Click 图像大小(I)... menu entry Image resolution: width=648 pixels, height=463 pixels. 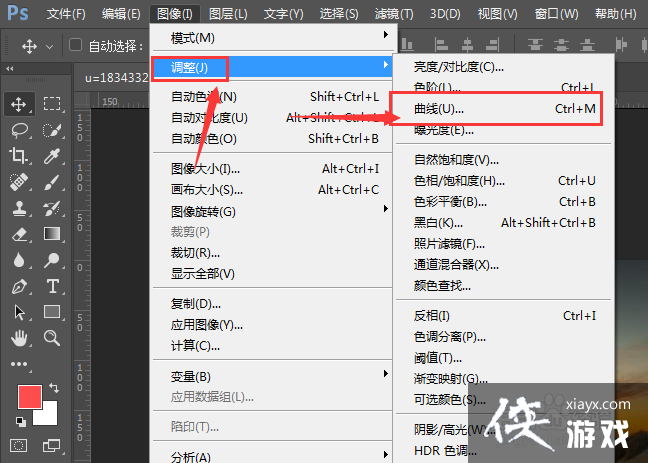(x=205, y=169)
